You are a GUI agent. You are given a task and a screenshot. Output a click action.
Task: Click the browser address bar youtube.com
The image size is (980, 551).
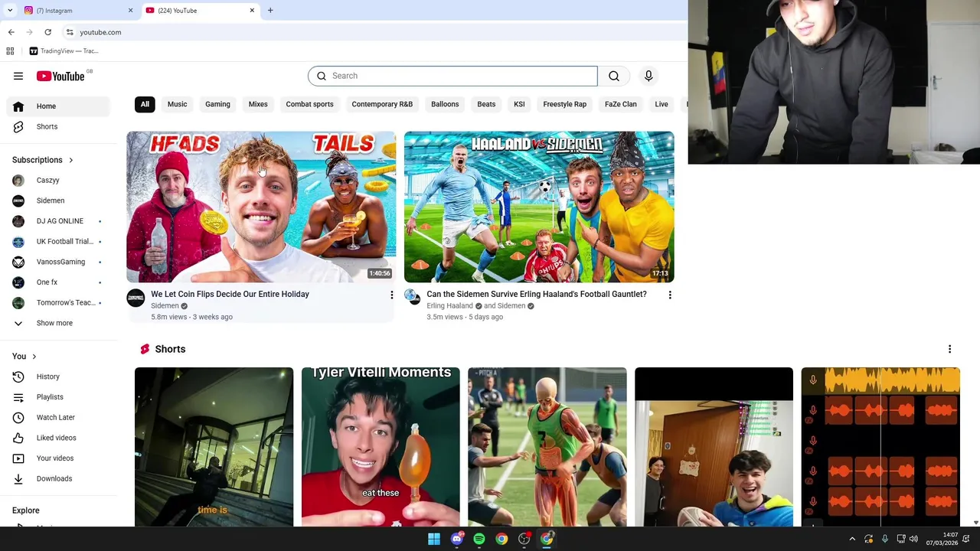(x=100, y=32)
